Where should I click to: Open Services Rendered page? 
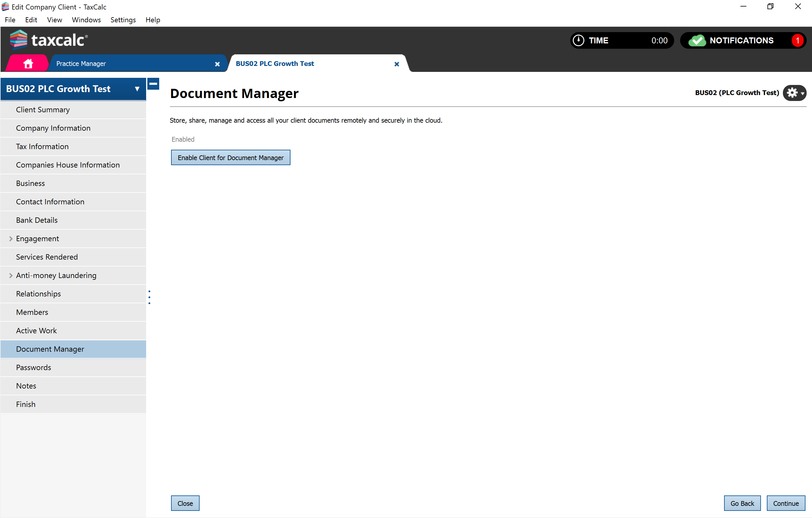[73, 257]
